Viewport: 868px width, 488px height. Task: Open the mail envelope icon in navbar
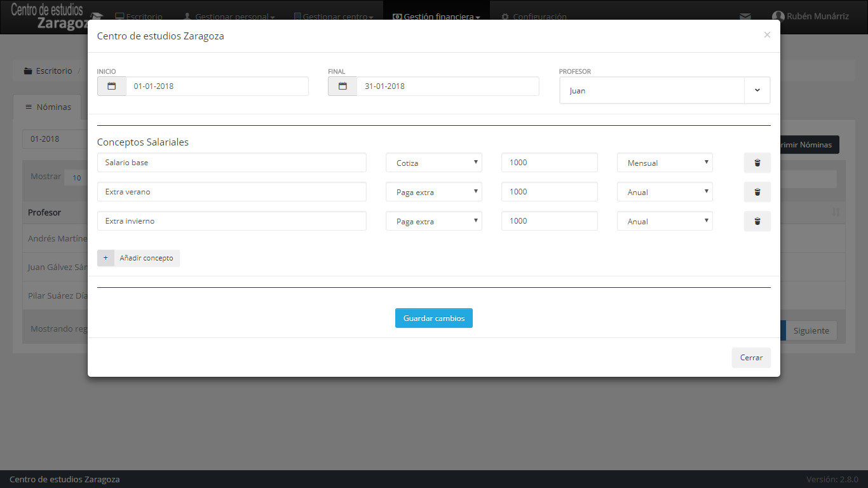pos(745,17)
